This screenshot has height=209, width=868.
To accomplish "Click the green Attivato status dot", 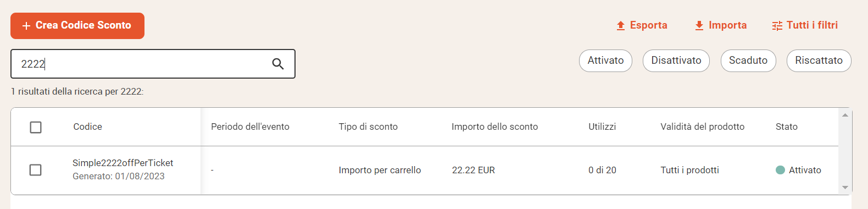I will (780, 170).
